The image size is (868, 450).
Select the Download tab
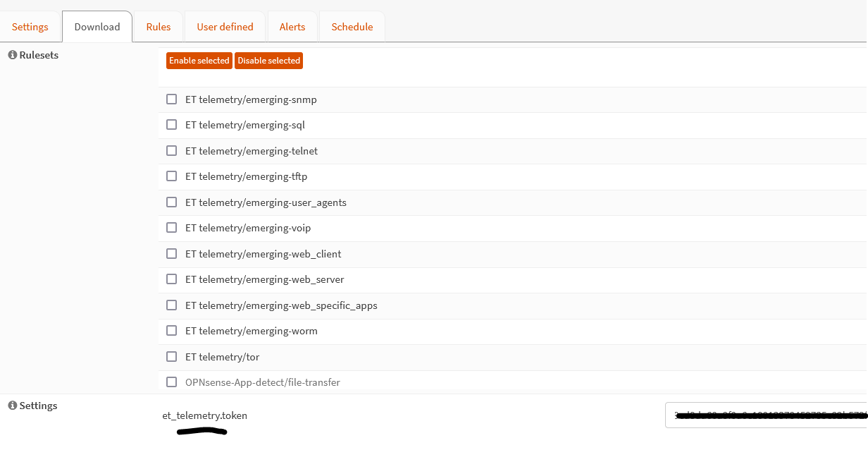[97, 27]
